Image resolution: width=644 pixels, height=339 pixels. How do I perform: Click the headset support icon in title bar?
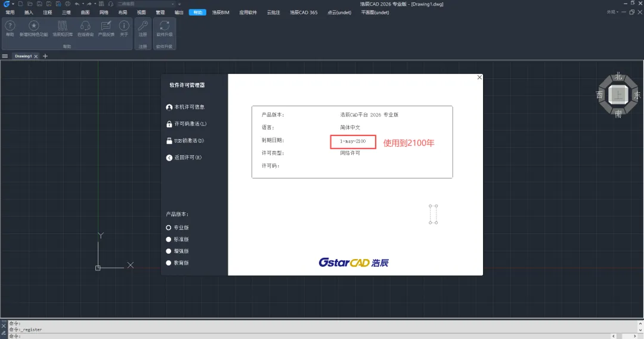click(x=110, y=4)
